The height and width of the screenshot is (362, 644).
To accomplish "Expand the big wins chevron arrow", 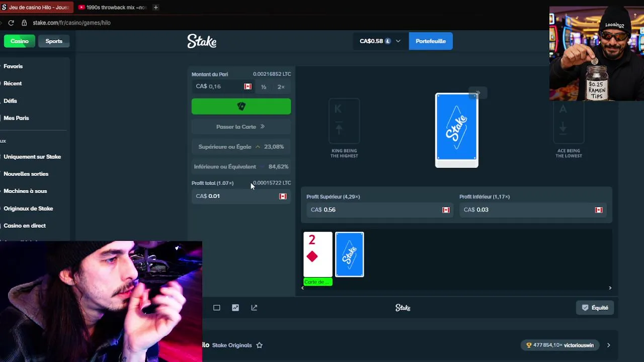I will coord(608,345).
